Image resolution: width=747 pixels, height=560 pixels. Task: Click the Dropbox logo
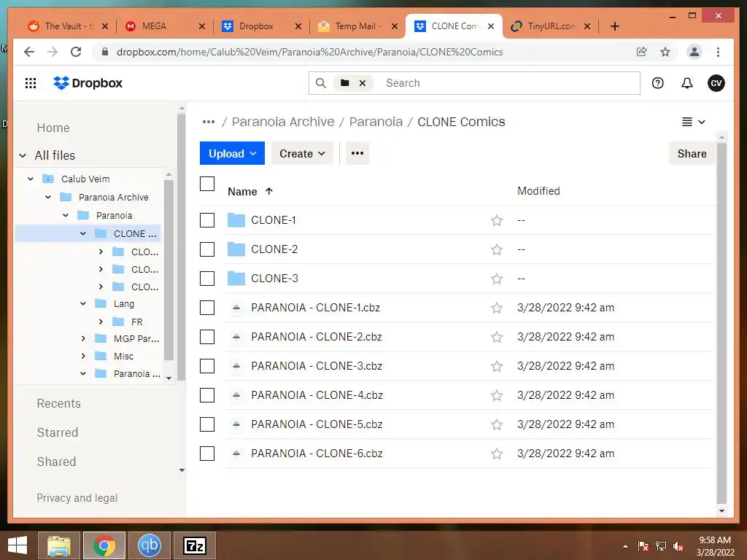coord(88,83)
